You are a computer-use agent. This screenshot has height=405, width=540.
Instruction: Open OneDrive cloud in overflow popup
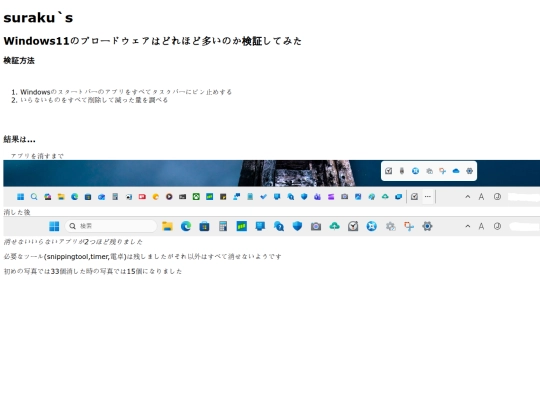click(456, 171)
